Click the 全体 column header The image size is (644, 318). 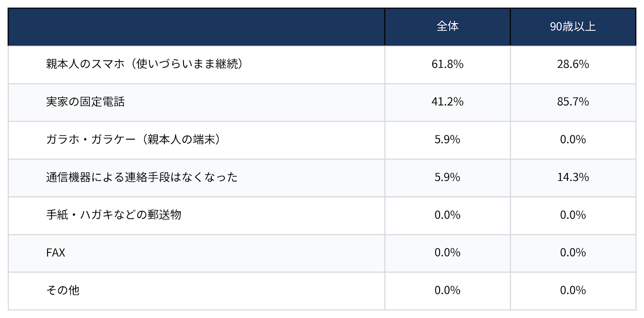447,27
